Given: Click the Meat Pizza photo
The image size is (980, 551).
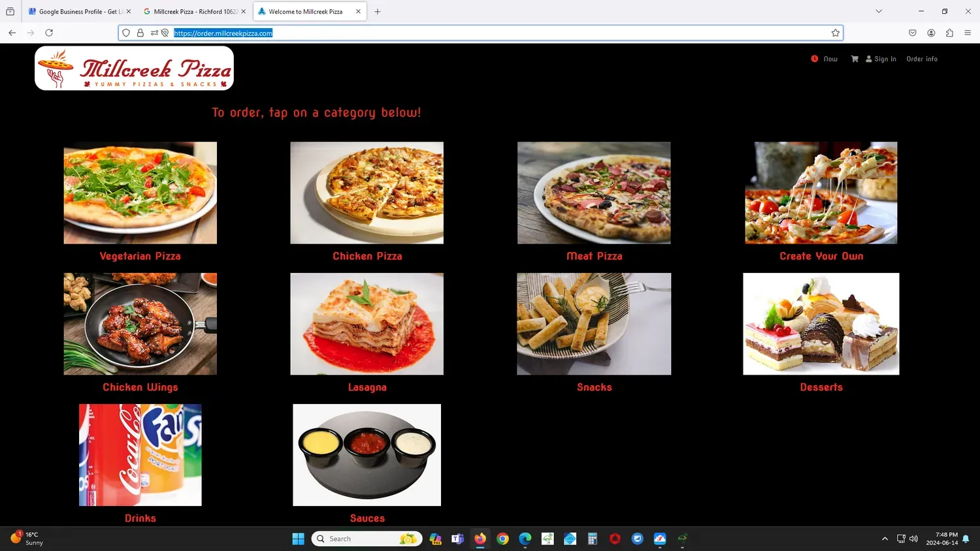Looking at the screenshot, I should click(x=594, y=193).
